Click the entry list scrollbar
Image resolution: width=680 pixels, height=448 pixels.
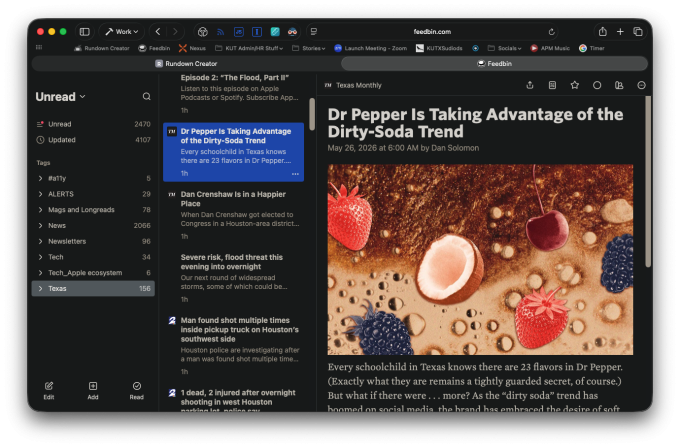click(x=312, y=114)
